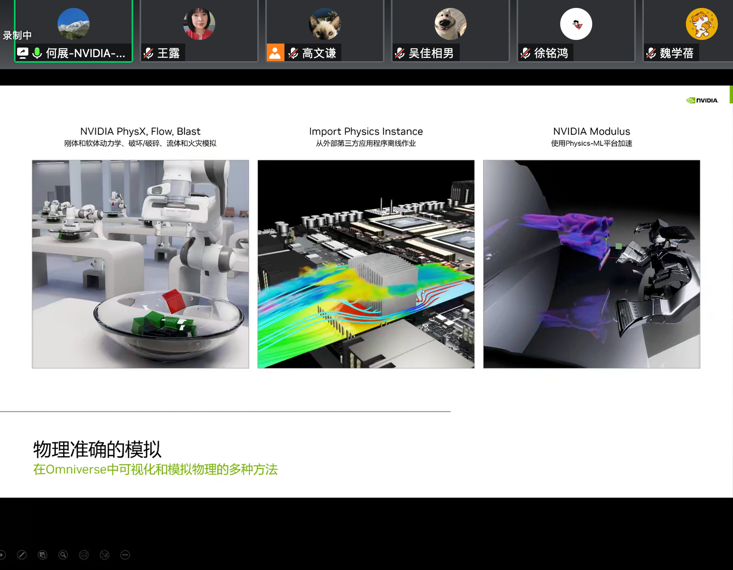Select 王露 participant video tile
Viewport: 733px width, 570px height.
(x=199, y=30)
